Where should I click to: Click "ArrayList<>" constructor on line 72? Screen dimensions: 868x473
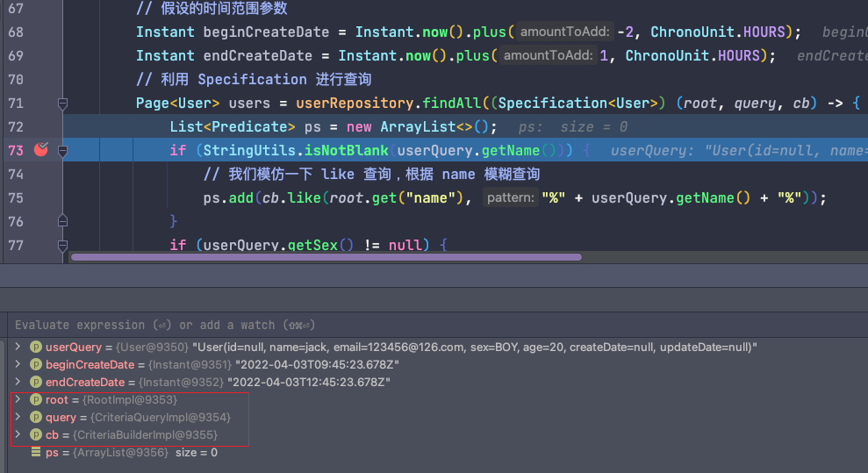click(x=427, y=126)
